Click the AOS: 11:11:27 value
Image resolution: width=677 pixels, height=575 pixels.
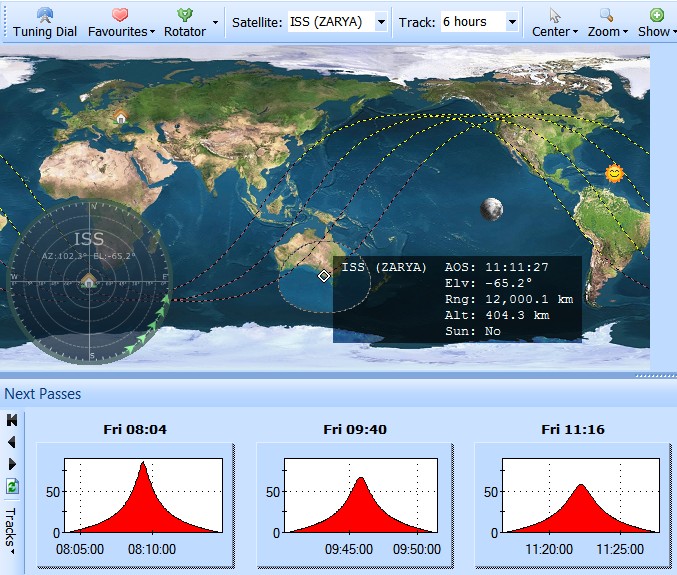(x=497, y=267)
